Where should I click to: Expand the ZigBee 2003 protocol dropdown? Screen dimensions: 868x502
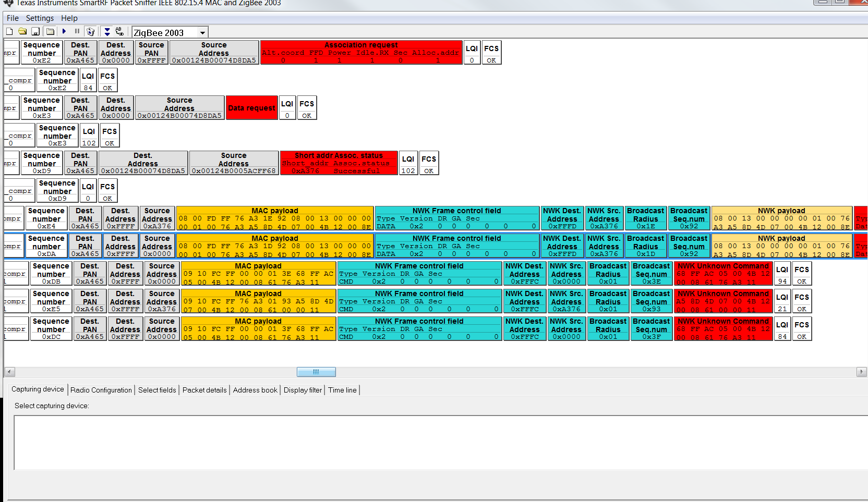click(202, 33)
